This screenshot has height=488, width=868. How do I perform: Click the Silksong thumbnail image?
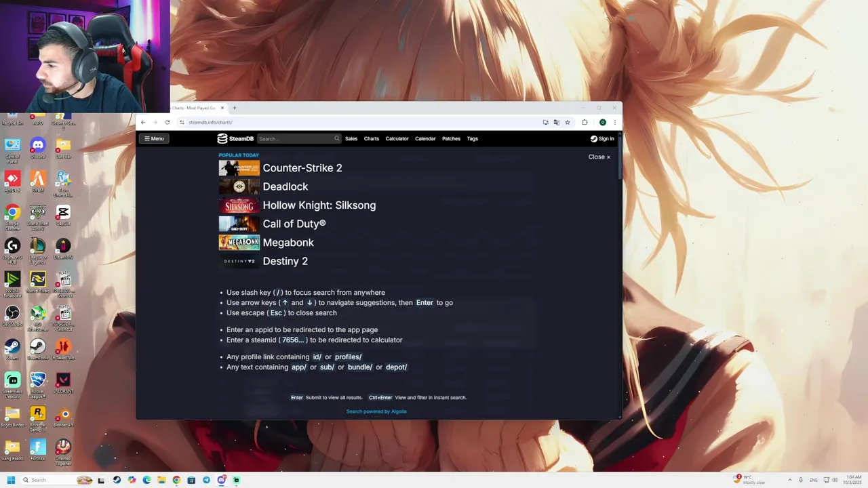coord(239,205)
